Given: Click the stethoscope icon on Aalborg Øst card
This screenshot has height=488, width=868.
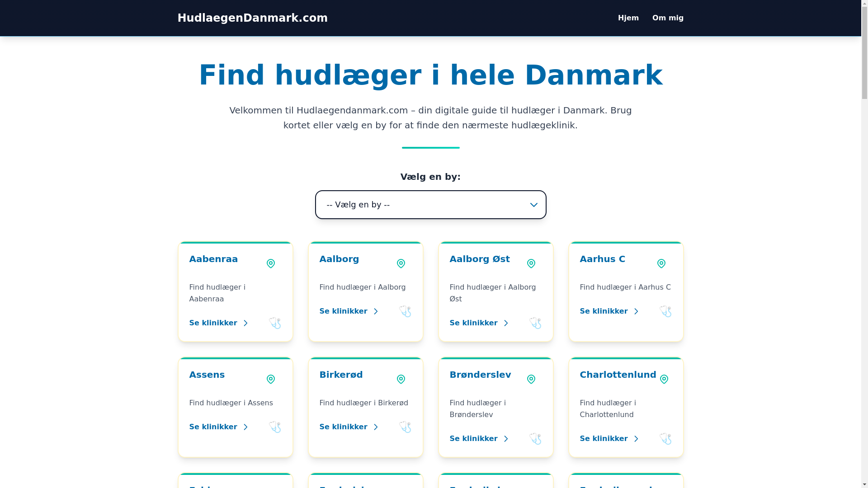Looking at the screenshot, I should (535, 323).
